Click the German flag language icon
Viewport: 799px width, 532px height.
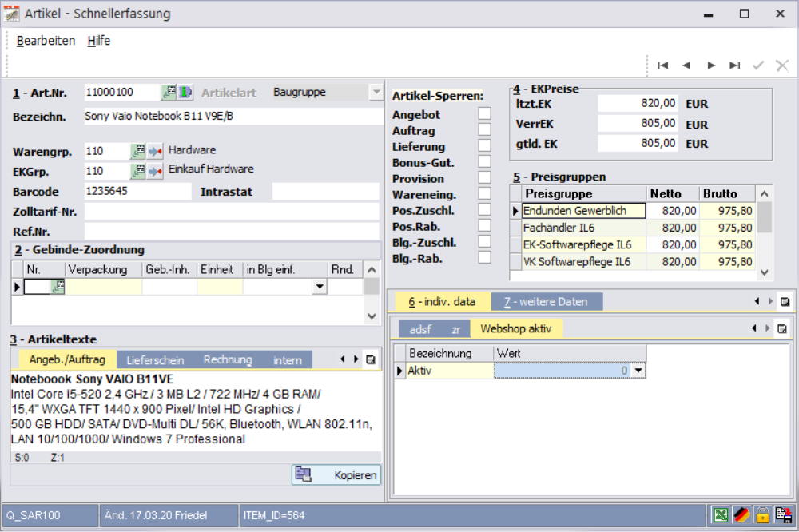pyautogui.click(x=741, y=515)
